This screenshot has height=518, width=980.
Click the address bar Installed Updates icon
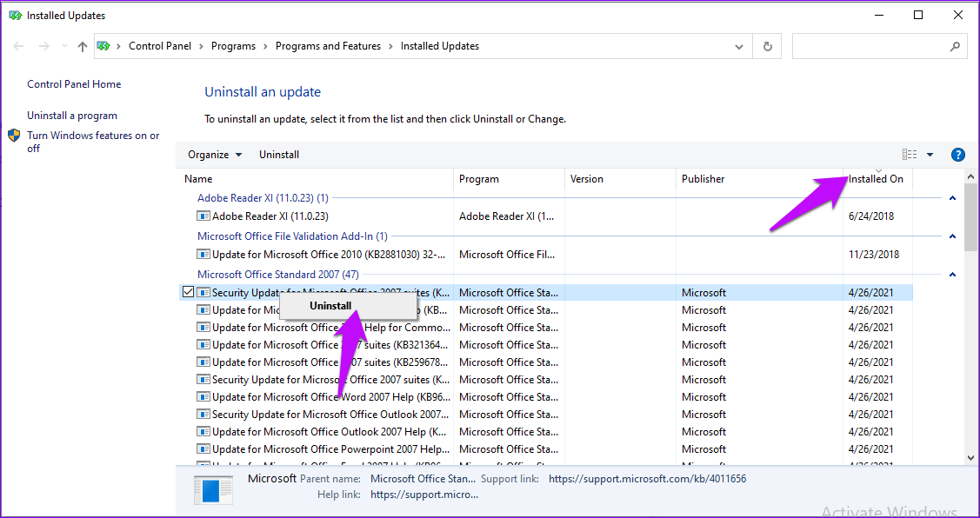[x=103, y=45]
